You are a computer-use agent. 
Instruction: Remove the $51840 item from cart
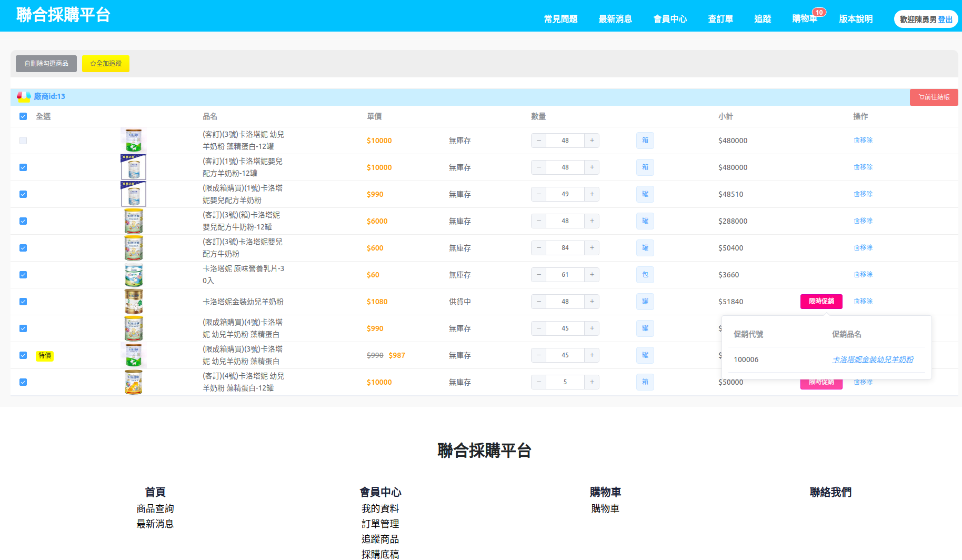(x=863, y=302)
